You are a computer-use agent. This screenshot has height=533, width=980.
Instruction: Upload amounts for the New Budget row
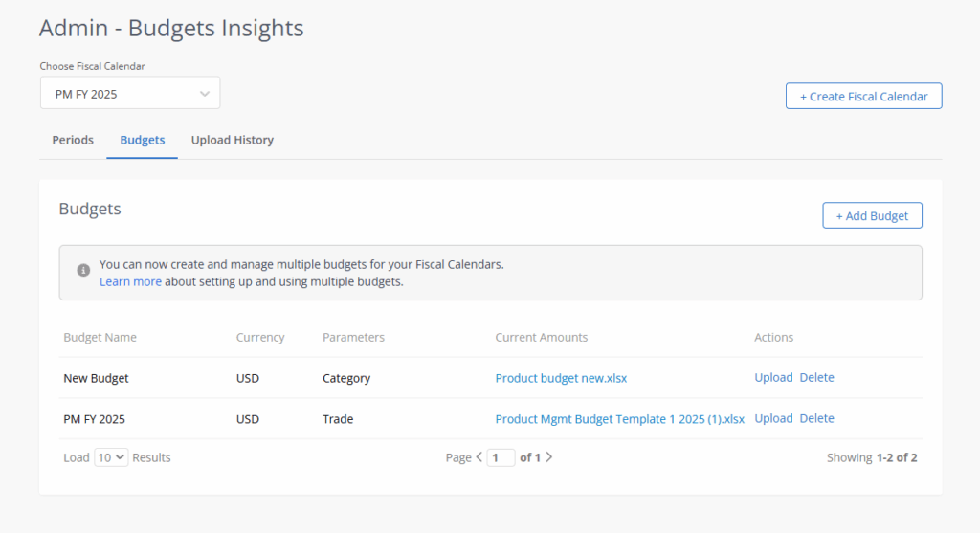click(773, 378)
